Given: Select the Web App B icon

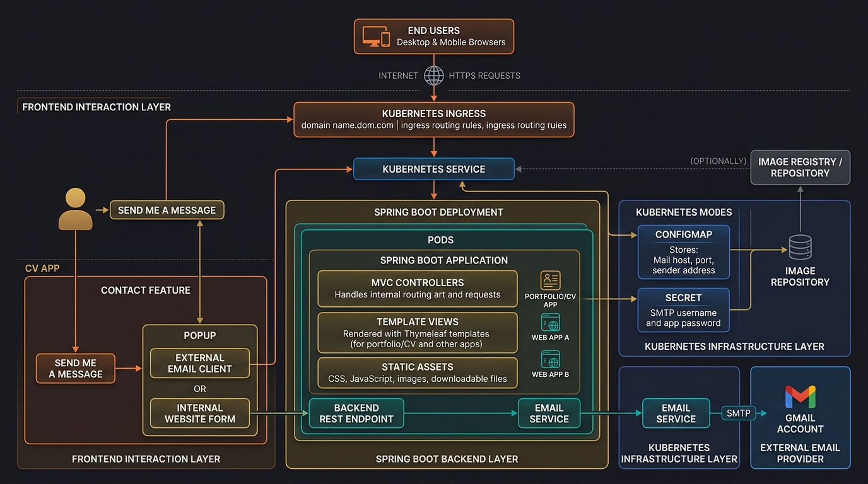Looking at the screenshot, I should click(550, 360).
